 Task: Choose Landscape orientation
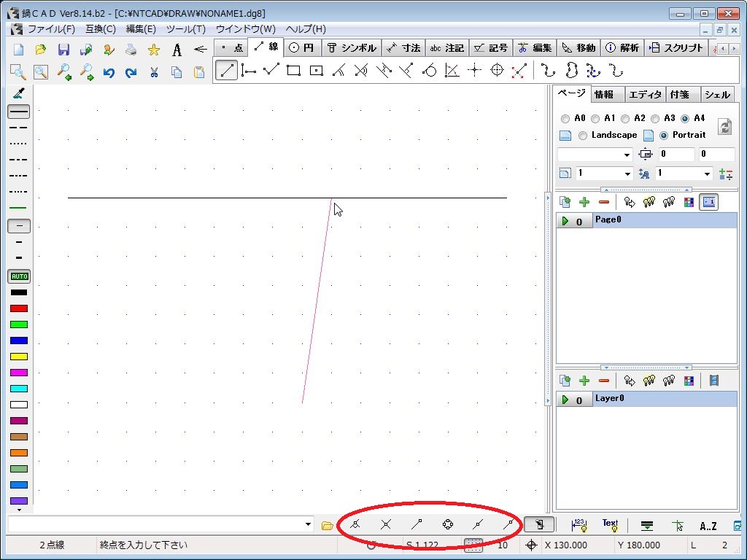[582, 136]
